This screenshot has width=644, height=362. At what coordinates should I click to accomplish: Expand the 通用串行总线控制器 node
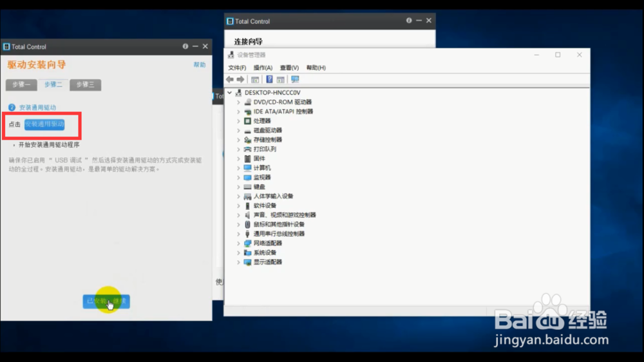239,234
